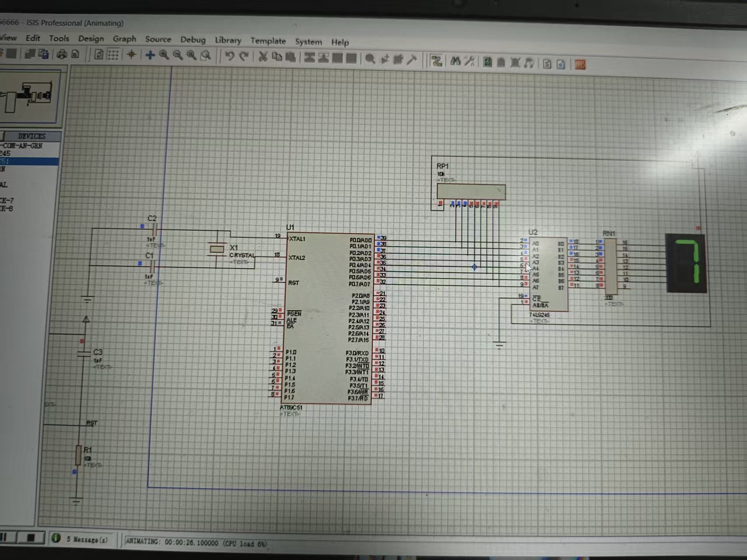
Task: Click the Cut scissors icon
Action: 263,56
